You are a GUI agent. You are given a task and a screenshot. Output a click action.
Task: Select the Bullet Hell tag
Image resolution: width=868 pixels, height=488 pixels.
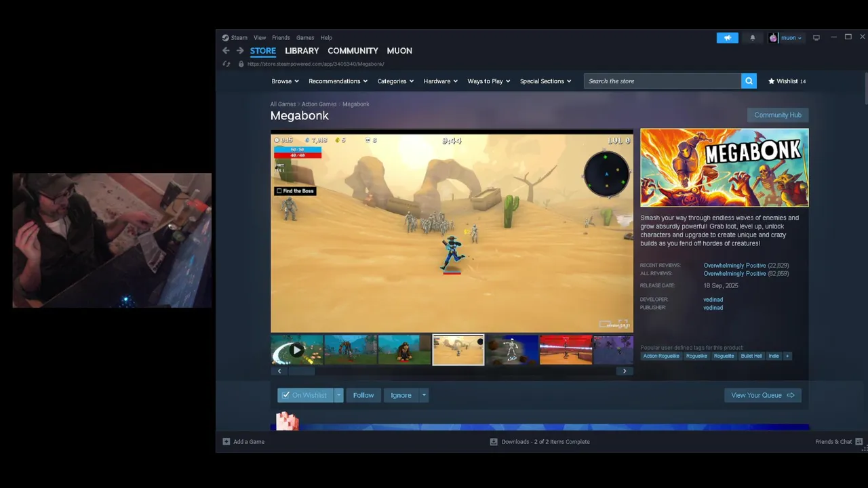point(751,356)
